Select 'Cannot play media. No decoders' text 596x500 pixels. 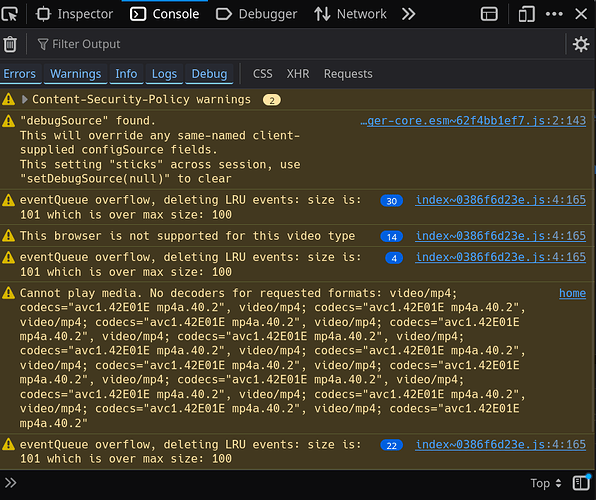[273, 358]
